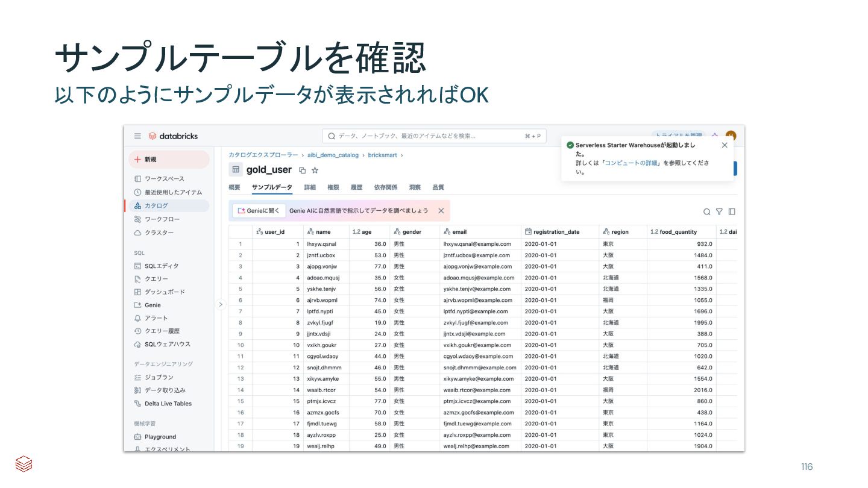The width and height of the screenshot is (868, 488).
Task: Click the table icon beside gold_user
Action: tap(236, 170)
